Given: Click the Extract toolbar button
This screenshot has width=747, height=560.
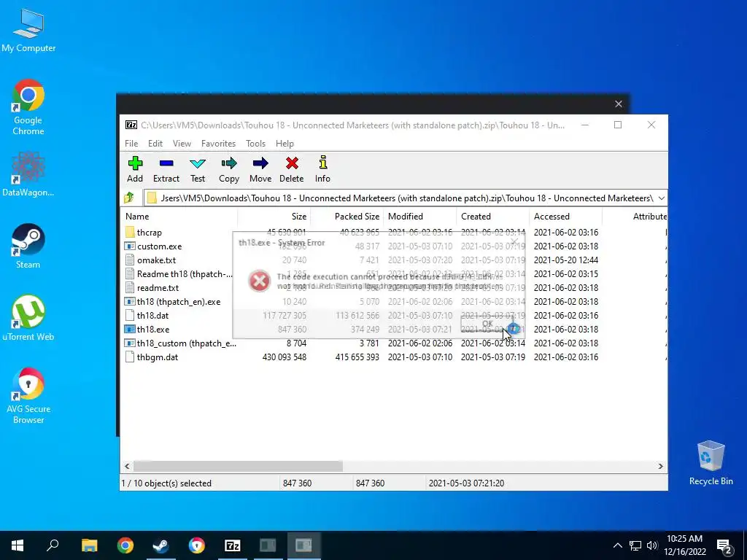Looking at the screenshot, I should pos(166,169).
